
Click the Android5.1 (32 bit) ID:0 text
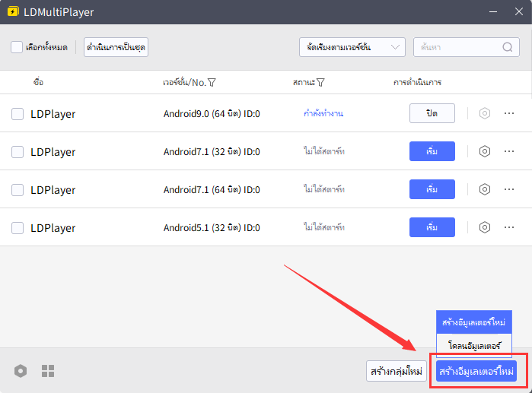point(212,228)
